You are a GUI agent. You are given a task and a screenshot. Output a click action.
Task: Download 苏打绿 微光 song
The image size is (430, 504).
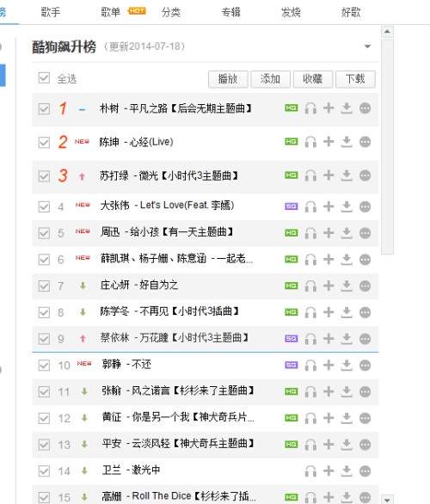click(x=347, y=175)
